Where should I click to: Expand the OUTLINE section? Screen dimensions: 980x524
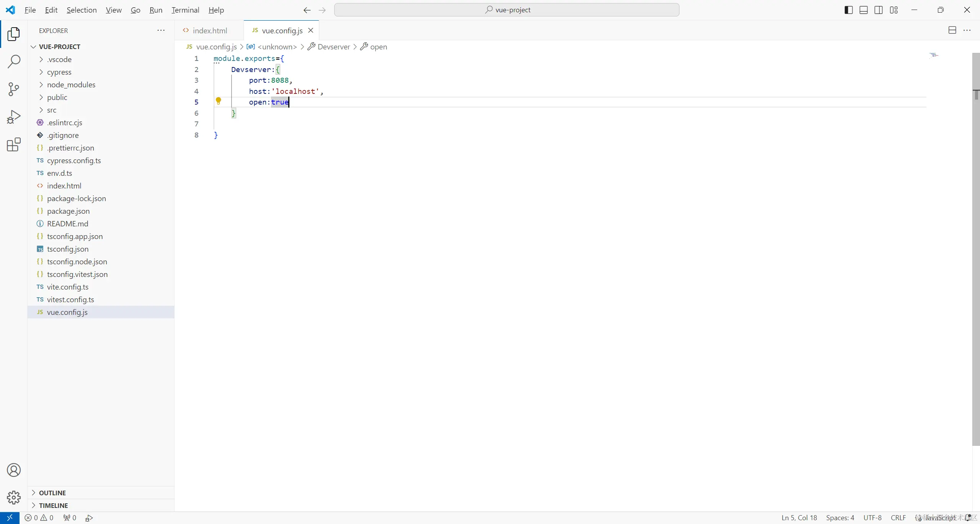point(52,493)
